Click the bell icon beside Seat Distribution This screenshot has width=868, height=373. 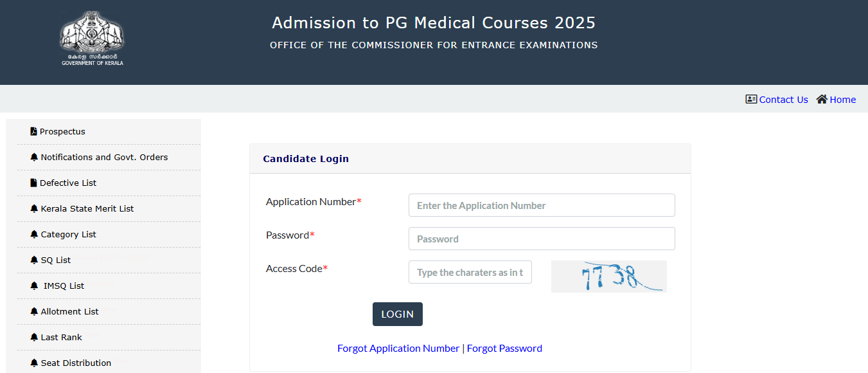click(33, 363)
